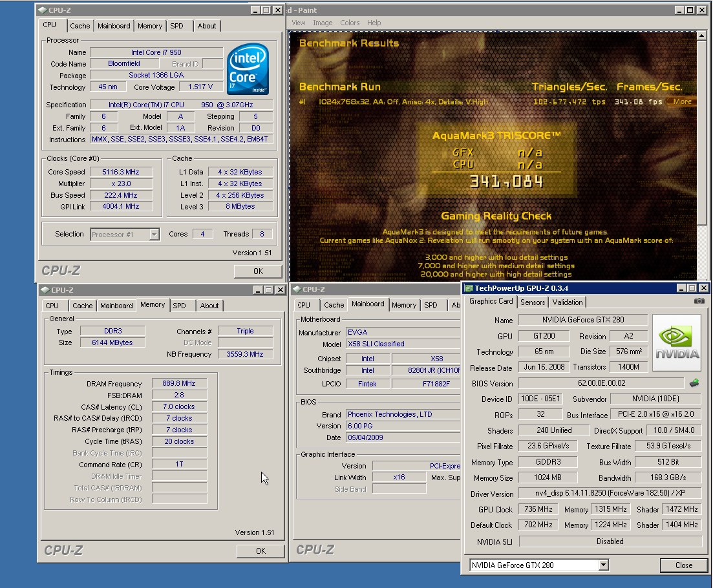Open the Help menu in Paint

[374, 23]
